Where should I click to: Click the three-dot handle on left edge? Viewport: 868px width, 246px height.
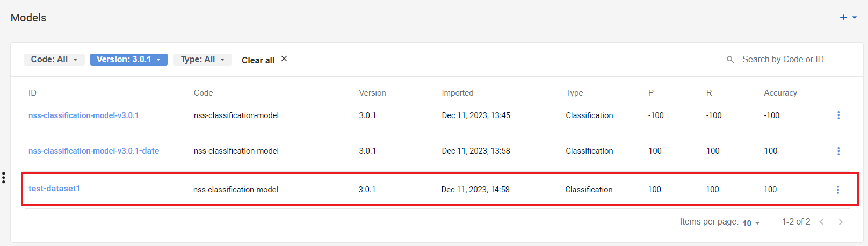coord(4,178)
